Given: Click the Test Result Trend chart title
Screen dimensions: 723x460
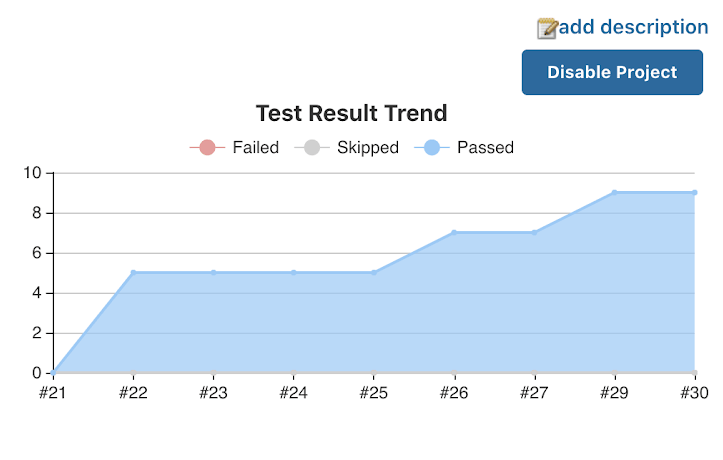Looking at the screenshot, I should [351, 113].
